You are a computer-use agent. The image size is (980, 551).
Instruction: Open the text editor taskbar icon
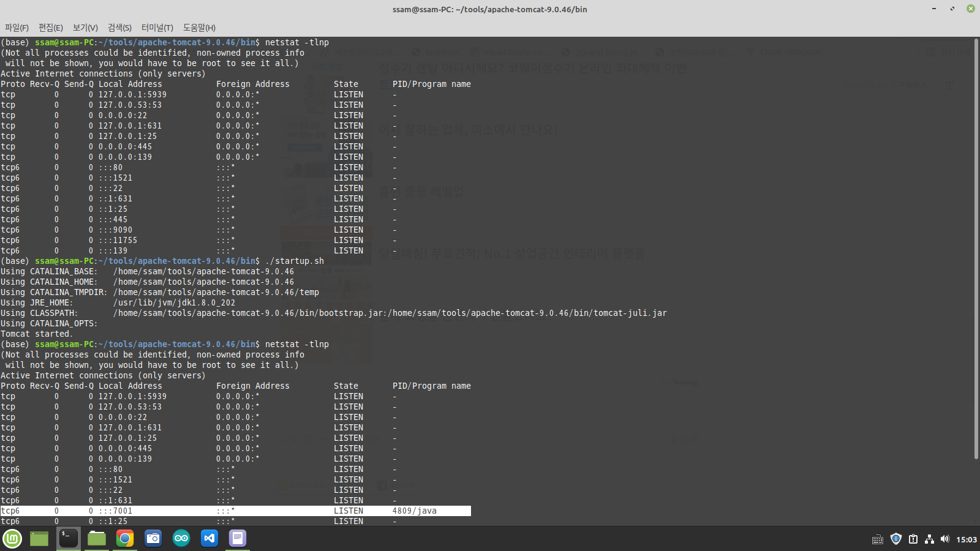click(x=238, y=539)
